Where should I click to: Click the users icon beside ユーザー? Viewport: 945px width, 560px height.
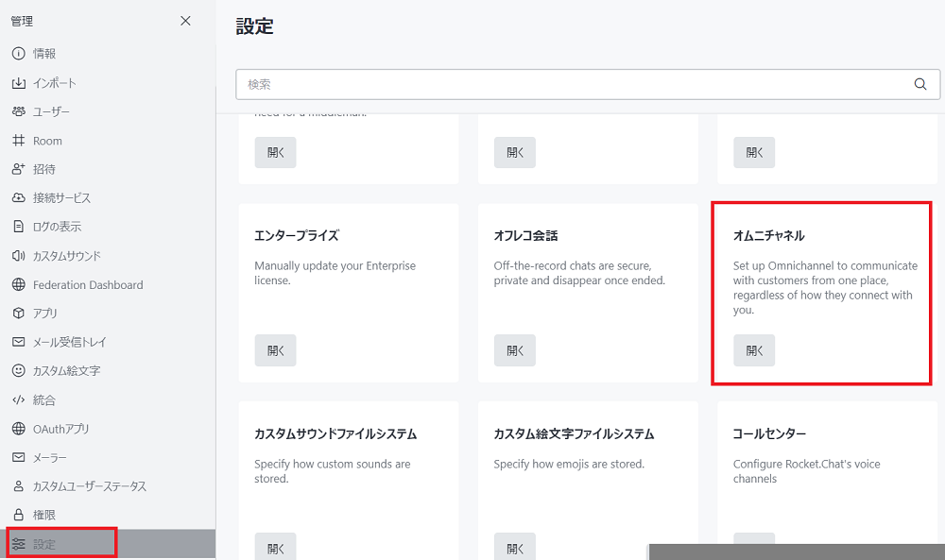(18, 111)
